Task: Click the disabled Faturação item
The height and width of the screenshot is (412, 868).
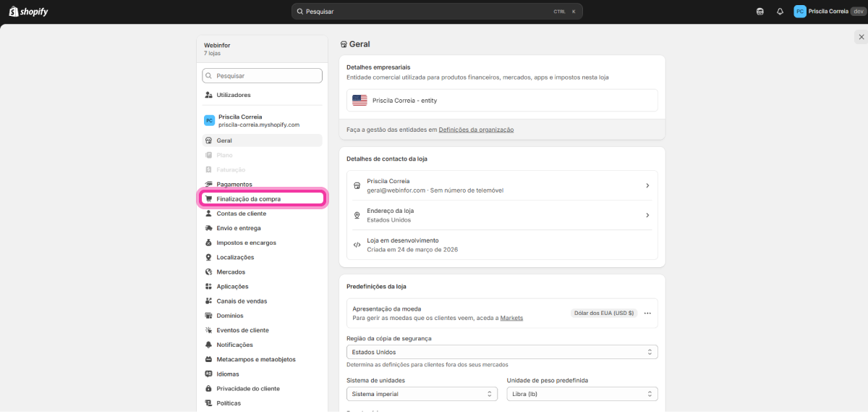Action: 262,169
